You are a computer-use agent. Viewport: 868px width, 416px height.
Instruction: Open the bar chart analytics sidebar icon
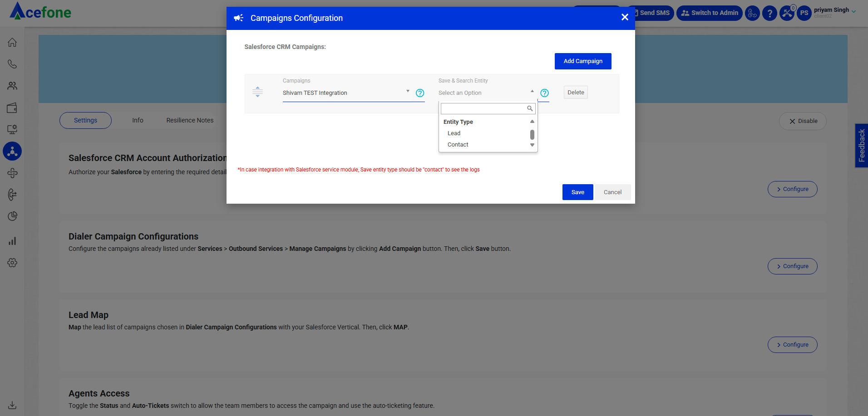coord(12,241)
